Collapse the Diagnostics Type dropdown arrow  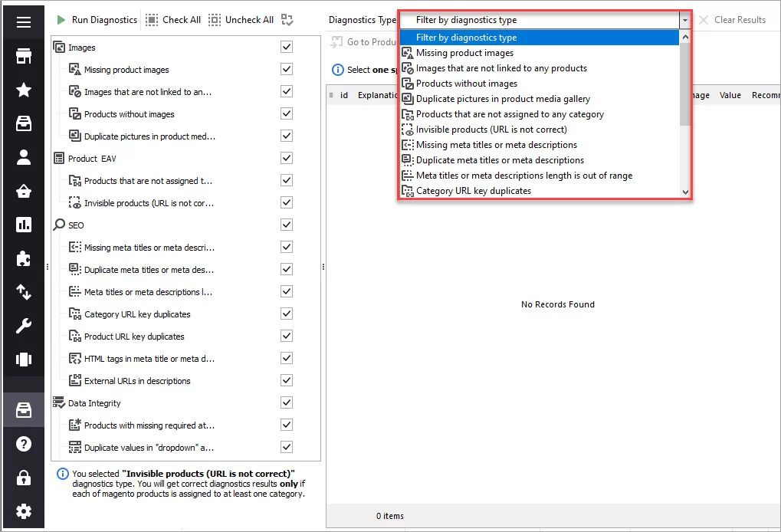(685, 20)
